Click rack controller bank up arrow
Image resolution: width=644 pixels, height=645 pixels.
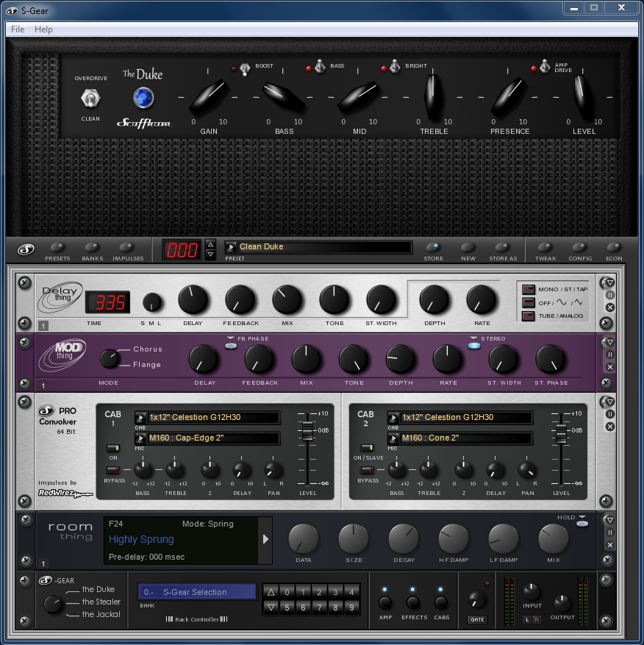[x=271, y=592]
